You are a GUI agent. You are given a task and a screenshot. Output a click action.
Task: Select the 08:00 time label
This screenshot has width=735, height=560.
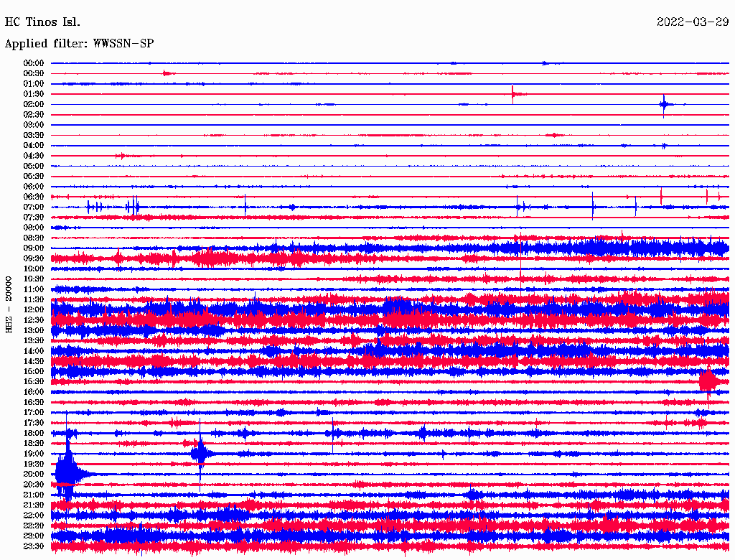point(34,228)
